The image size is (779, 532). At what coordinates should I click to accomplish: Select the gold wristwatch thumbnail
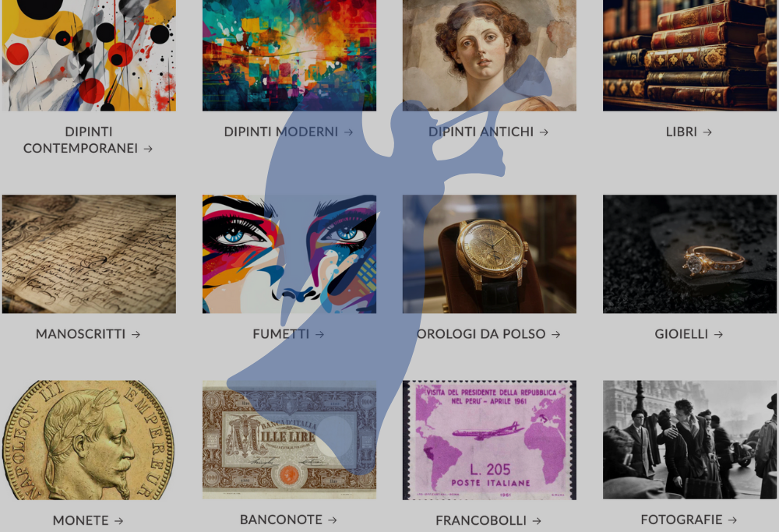(489, 254)
